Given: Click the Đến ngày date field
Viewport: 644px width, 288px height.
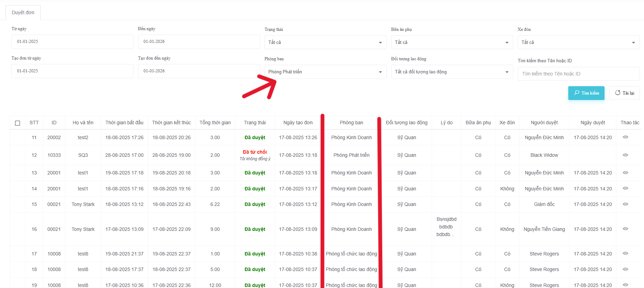Looking at the screenshot, I should (199, 42).
